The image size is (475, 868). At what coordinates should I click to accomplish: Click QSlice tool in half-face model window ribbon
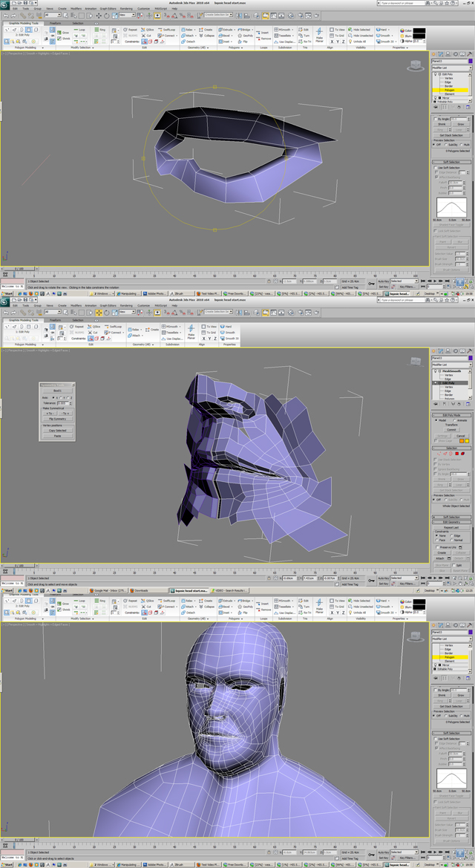tap(93, 327)
